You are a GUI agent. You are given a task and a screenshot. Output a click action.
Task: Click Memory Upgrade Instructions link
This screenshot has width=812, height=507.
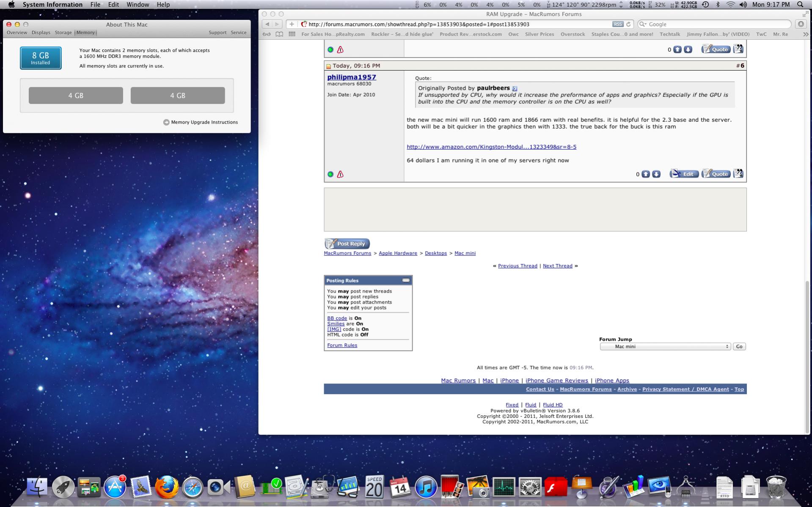201,122
